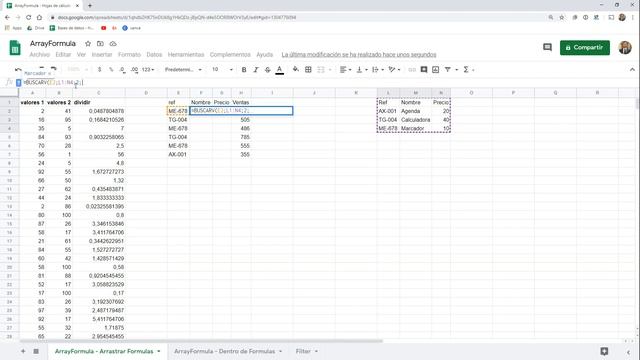Switch to Filter sheet tab
This screenshot has height=360, width=640.
pos(303,351)
